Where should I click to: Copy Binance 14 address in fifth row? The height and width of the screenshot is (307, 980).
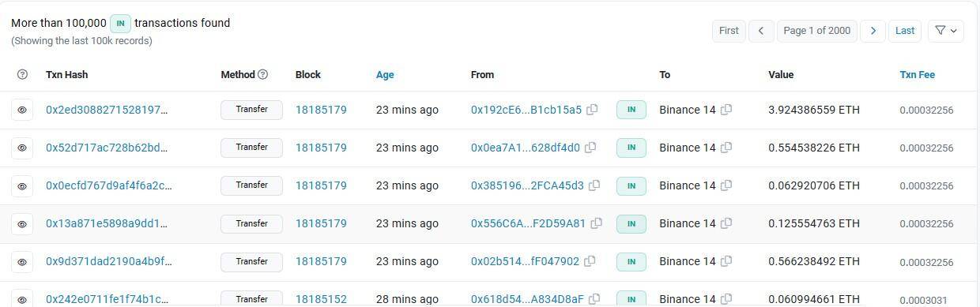(x=726, y=261)
